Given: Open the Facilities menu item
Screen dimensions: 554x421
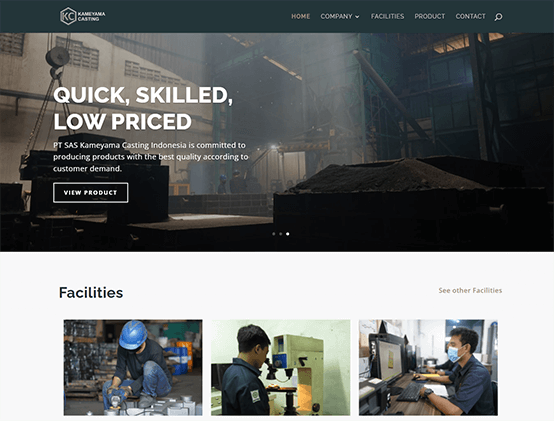Looking at the screenshot, I should pyautogui.click(x=387, y=16).
